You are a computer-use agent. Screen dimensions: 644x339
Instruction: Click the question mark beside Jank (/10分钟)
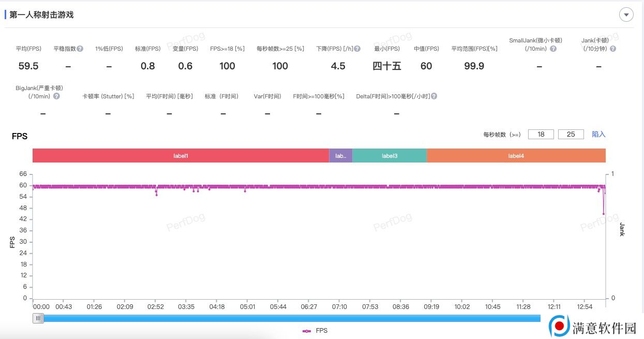(x=613, y=49)
